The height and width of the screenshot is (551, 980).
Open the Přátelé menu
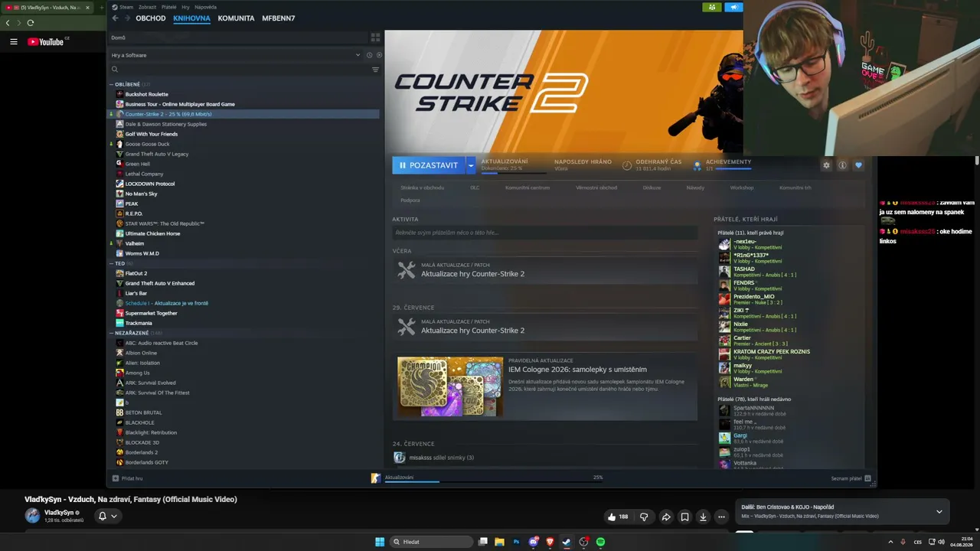168,7
